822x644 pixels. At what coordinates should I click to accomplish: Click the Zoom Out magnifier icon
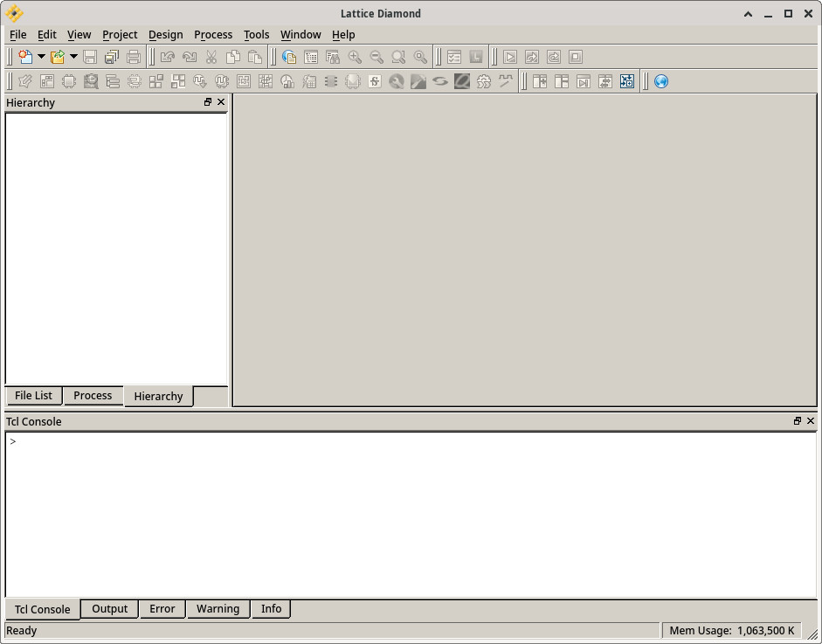point(376,57)
